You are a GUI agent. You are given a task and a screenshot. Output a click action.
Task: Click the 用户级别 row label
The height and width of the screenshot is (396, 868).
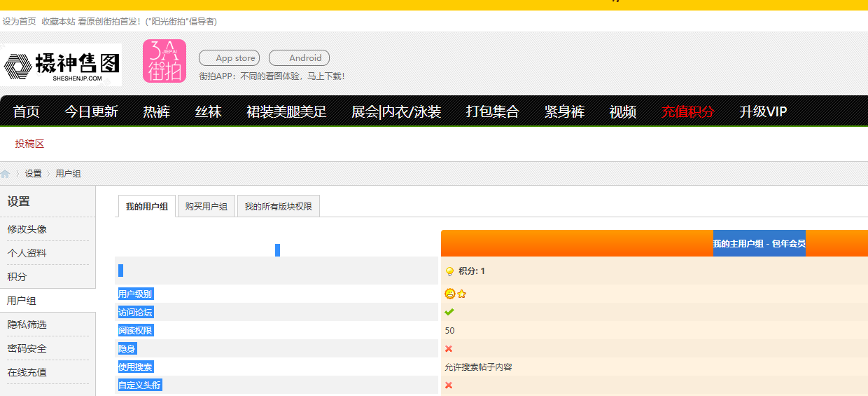(x=135, y=294)
